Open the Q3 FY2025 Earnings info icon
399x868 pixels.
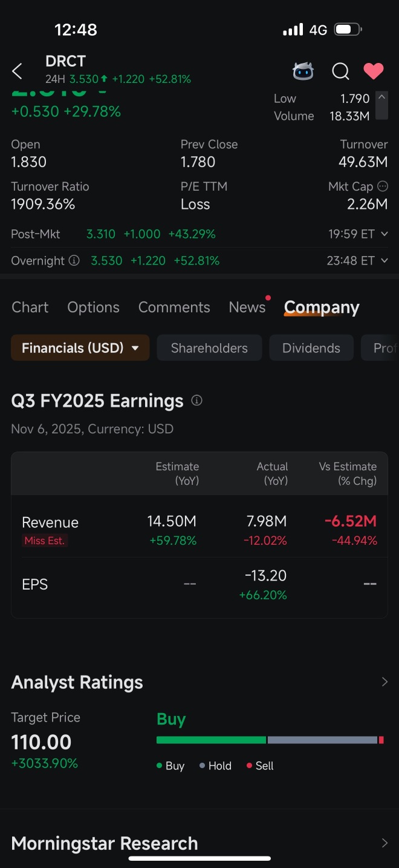pyautogui.click(x=196, y=400)
